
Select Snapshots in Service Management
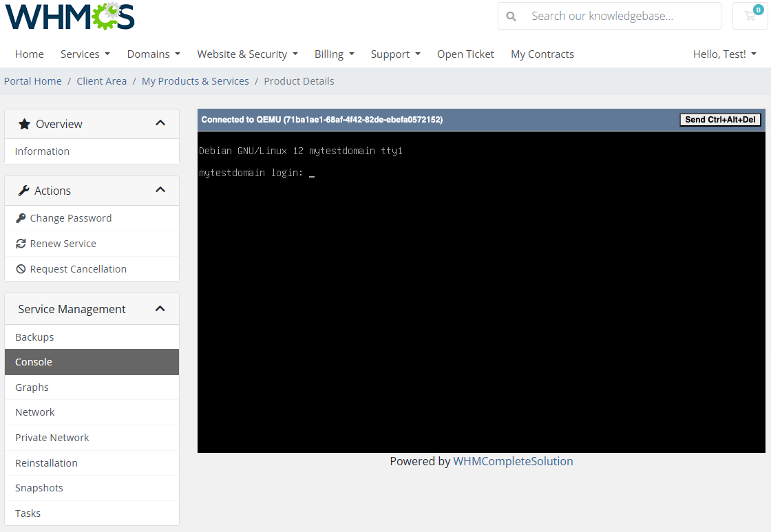coord(39,488)
